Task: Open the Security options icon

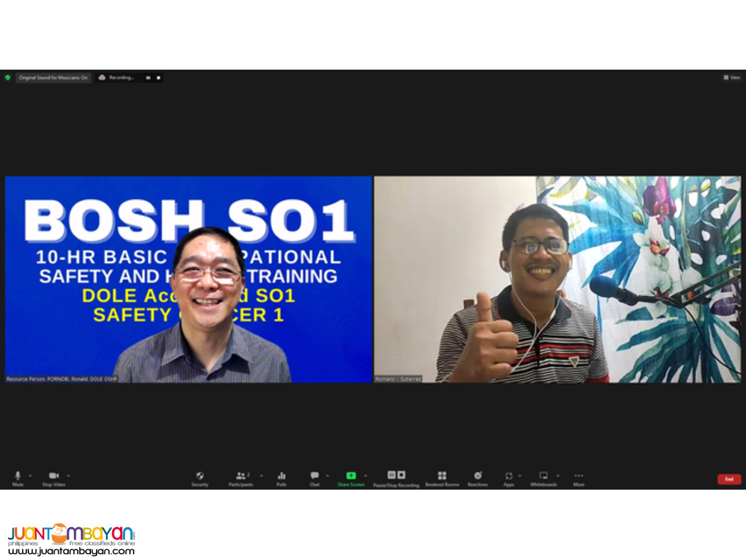Action: [x=200, y=475]
